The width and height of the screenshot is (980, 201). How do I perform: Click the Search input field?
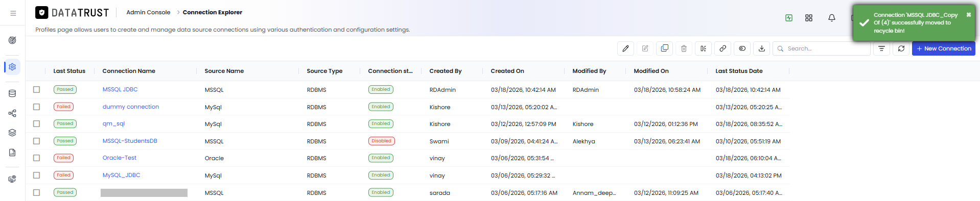point(822,48)
